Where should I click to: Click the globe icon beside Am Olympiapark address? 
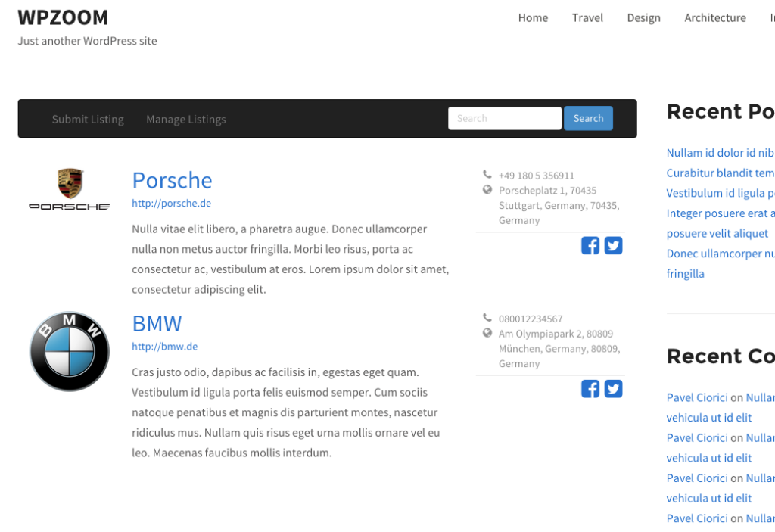(x=487, y=333)
